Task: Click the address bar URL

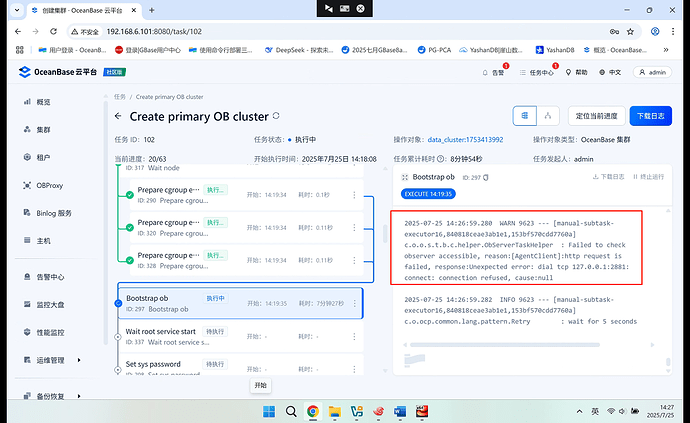Action: [x=154, y=32]
